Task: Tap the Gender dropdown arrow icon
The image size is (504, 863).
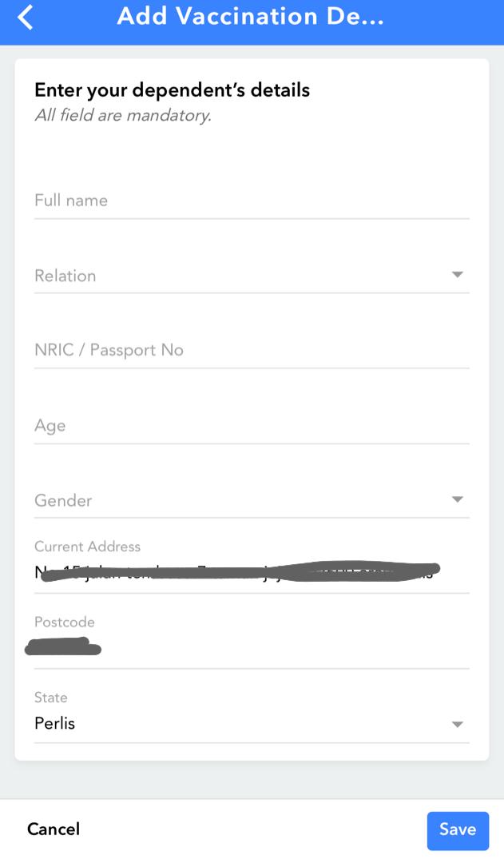Action: tap(458, 500)
